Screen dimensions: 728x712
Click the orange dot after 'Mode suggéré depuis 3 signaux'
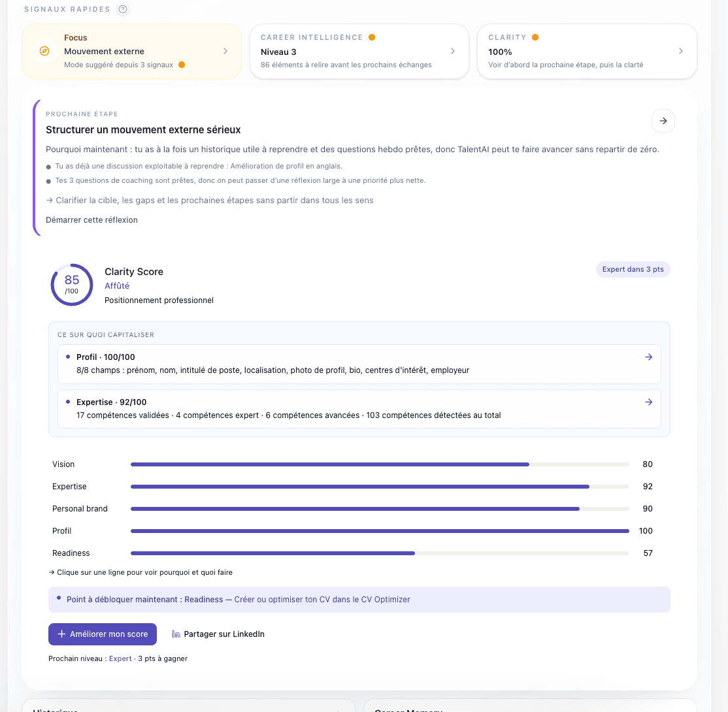coord(182,65)
